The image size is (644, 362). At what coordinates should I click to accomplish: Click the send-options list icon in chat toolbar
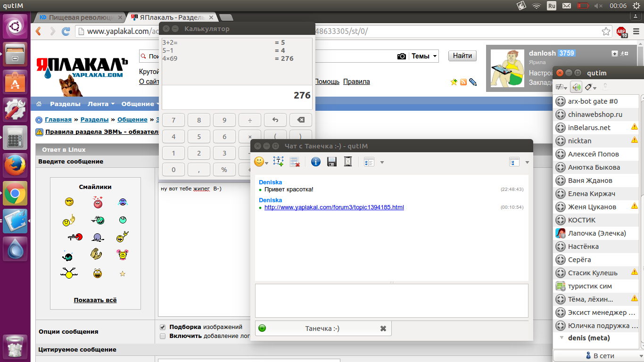[369, 162]
